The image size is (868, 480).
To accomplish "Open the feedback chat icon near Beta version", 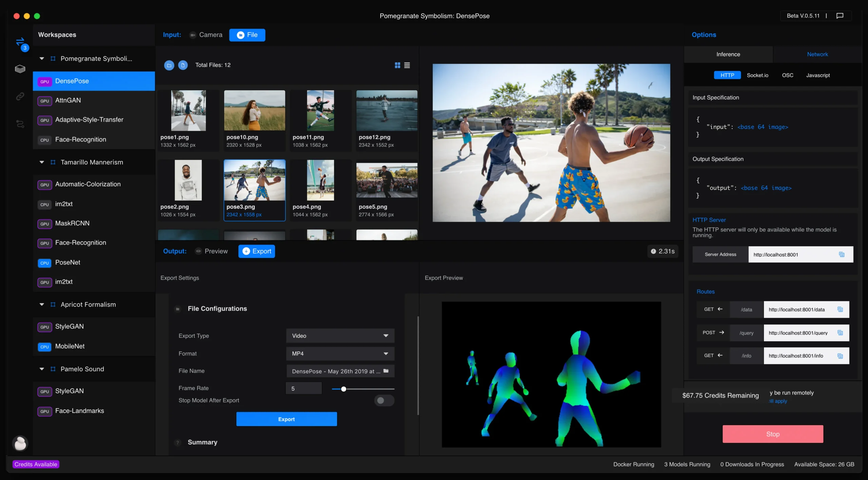I will (840, 16).
